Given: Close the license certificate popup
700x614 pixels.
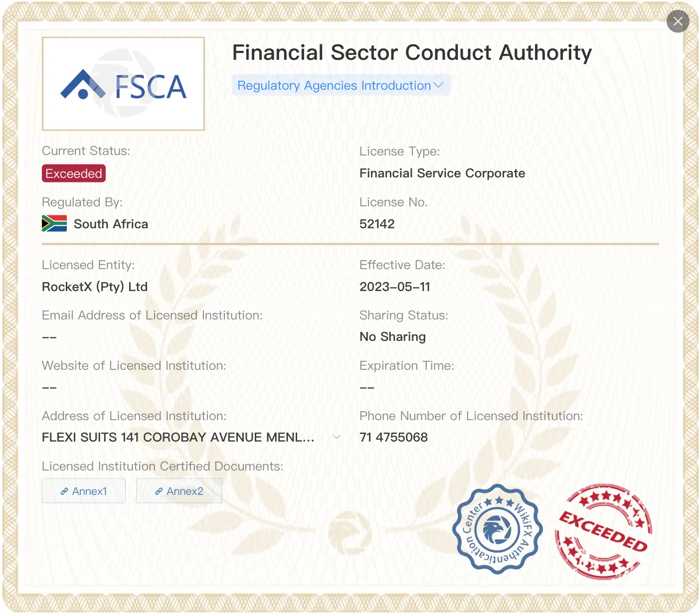Looking at the screenshot, I should (678, 21).
